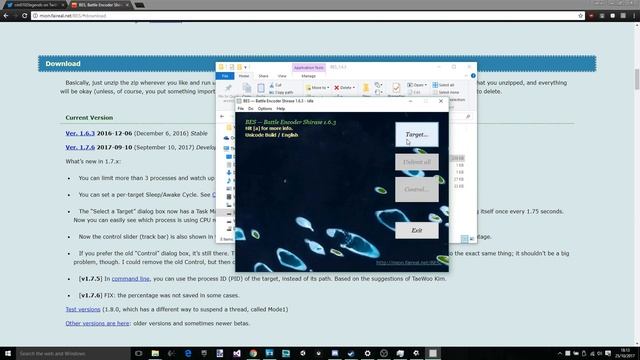Click Explorer back navigation arrow
Image resolution: width=640 pixels, height=360 pixels.
point(222,116)
